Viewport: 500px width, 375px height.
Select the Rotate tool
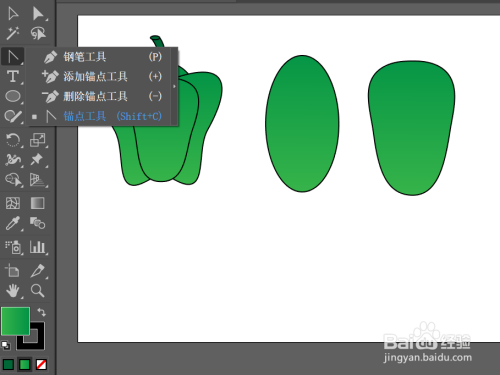13,140
